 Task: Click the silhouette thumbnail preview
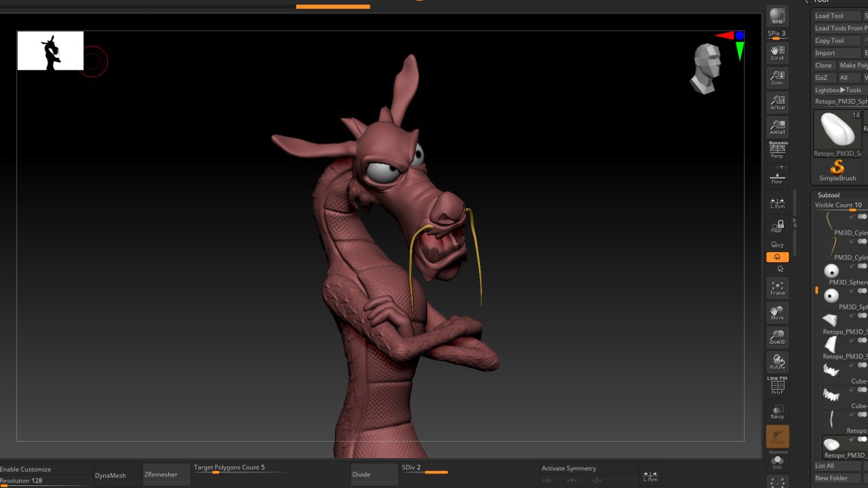click(50, 50)
